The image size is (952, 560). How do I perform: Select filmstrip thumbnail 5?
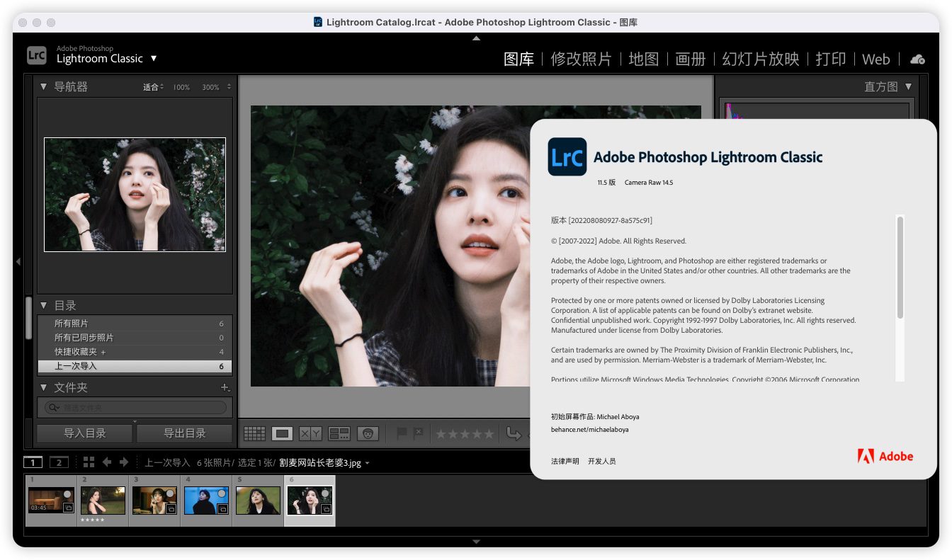click(258, 501)
